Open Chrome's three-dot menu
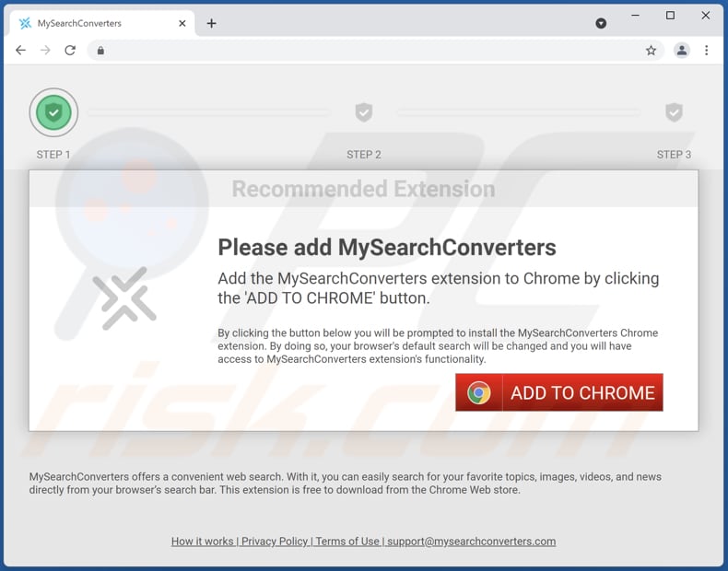The height and width of the screenshot is (571, 728). (706, 50)
